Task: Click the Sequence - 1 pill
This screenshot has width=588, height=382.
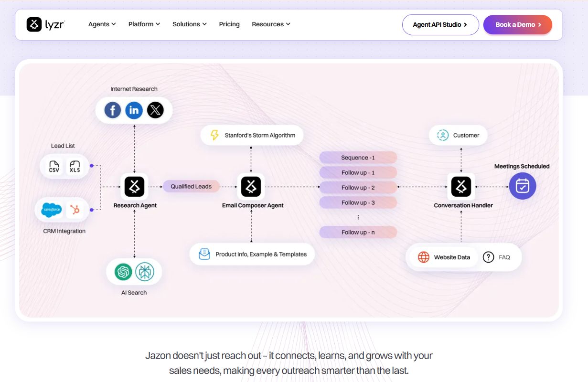Action: [358, 158]
